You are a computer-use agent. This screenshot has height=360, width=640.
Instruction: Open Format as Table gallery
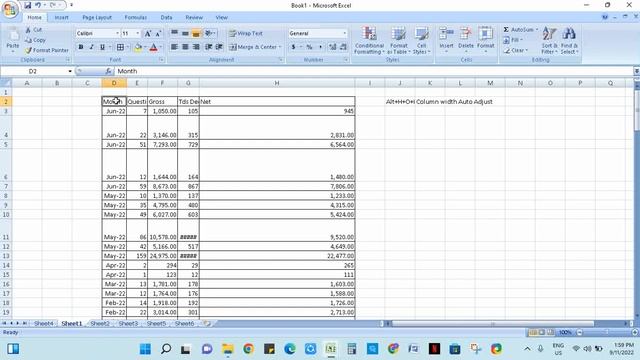pyautogui.click(x=398, y=40)
